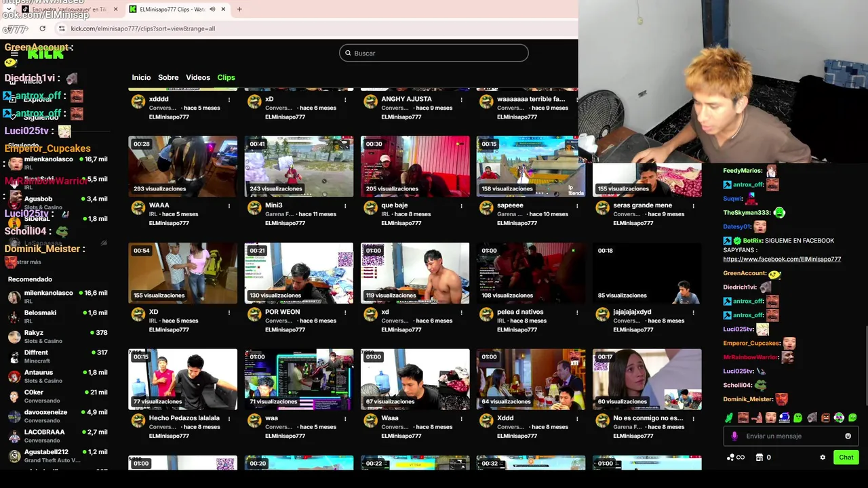Click the Enviar un mensaje chat field
868x488 pixels.
791,436
